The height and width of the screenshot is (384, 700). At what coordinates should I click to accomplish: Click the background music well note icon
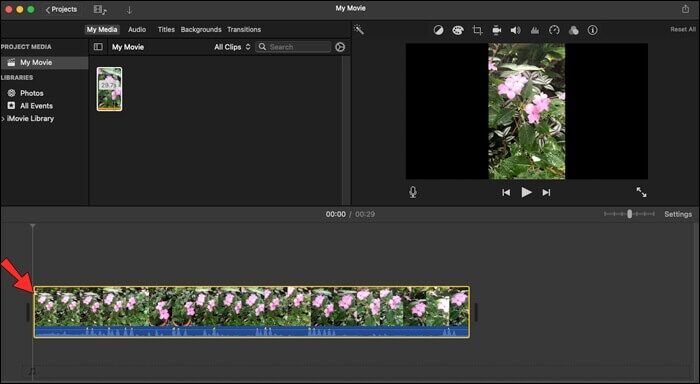pyautogui.click(x=32, y=371)
